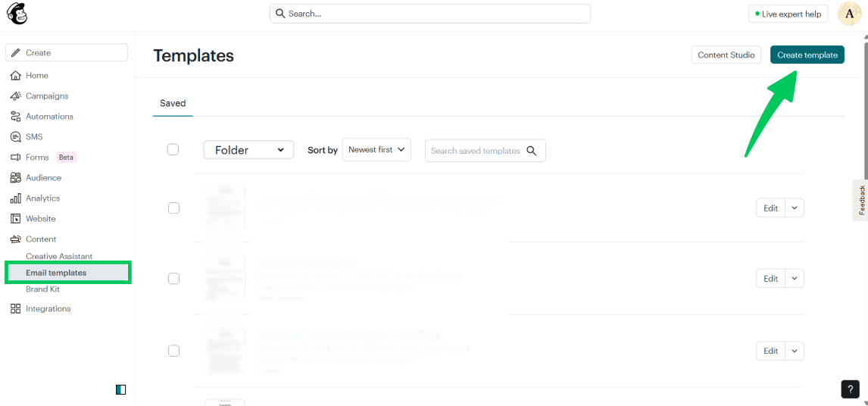Click the Website browser icon
This screenshot has height=406, width=868.
tap(15, 219)
